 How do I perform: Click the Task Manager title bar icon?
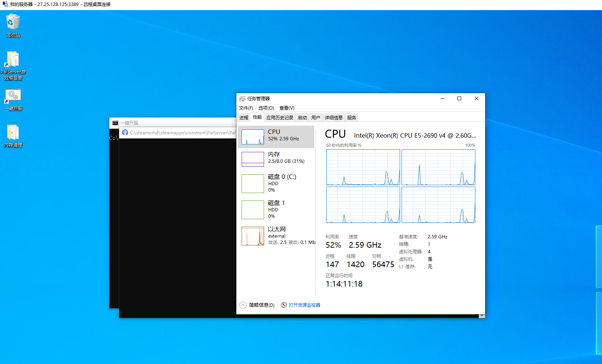point(242,99)
